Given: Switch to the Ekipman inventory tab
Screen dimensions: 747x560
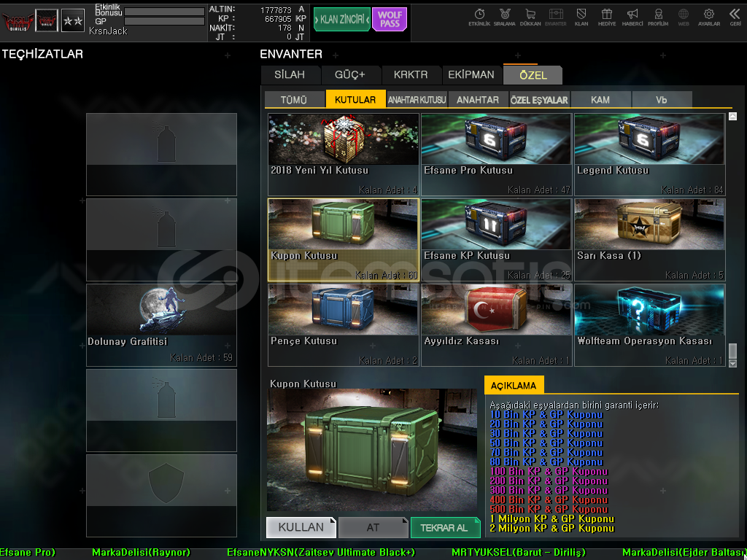Looking at the screenshot, I should click(x=471, y=74).
